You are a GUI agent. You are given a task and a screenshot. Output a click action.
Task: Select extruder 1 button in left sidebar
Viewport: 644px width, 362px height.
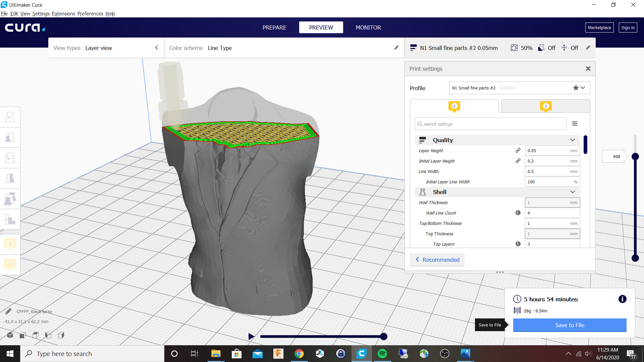(x=10, y=244)
